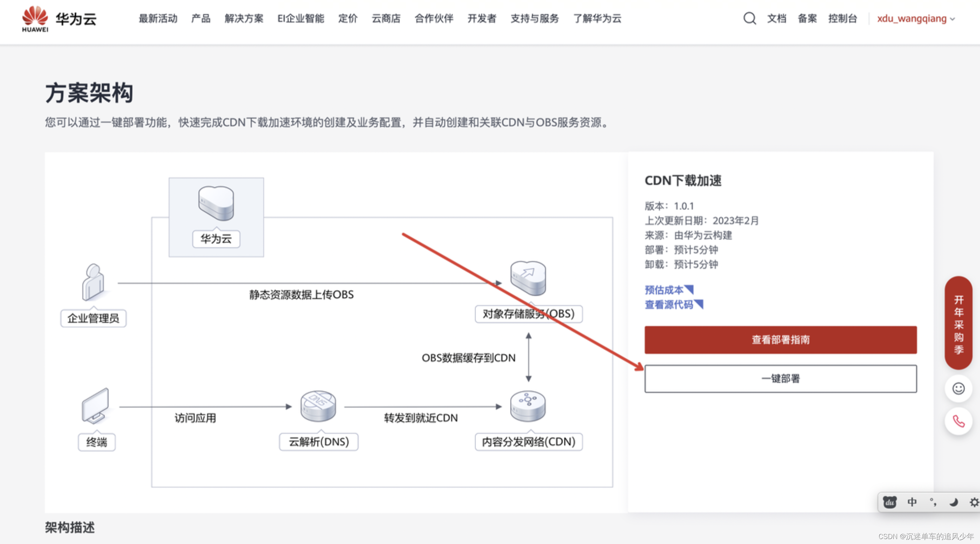Click the 查看部署指南 red button

click(780, 340)
